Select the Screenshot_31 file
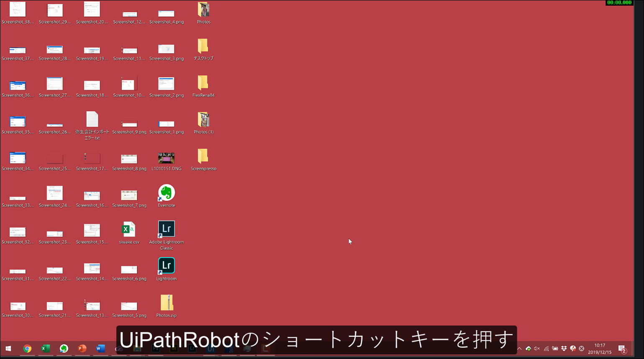Image resolution: width=644 pixels, height=359 pixels. point(18,275)
